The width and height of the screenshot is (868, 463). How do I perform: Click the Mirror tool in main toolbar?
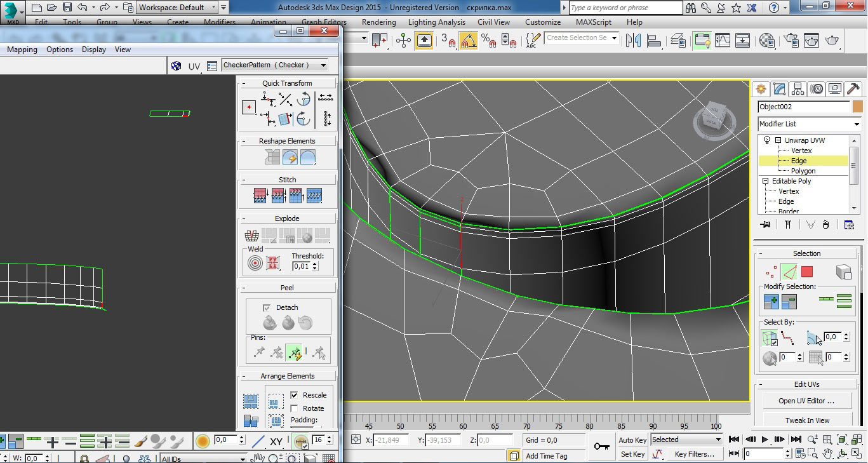[633, 41]
